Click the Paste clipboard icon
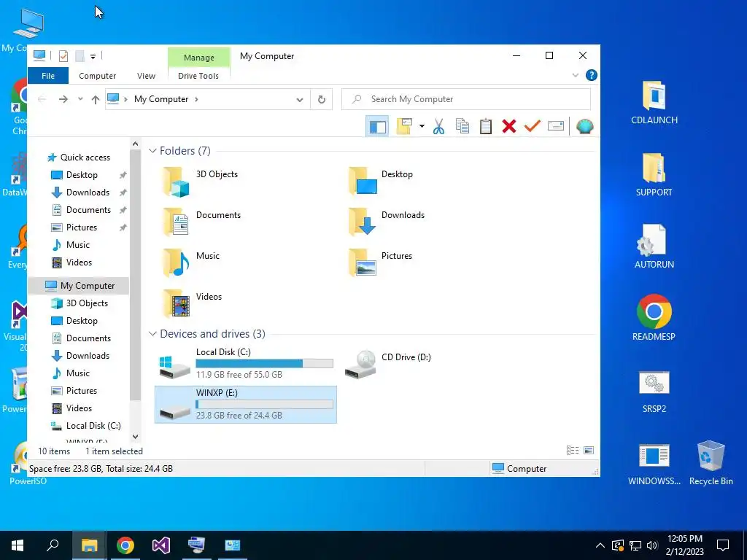The image size is (747, 560). tap(485, 127)
